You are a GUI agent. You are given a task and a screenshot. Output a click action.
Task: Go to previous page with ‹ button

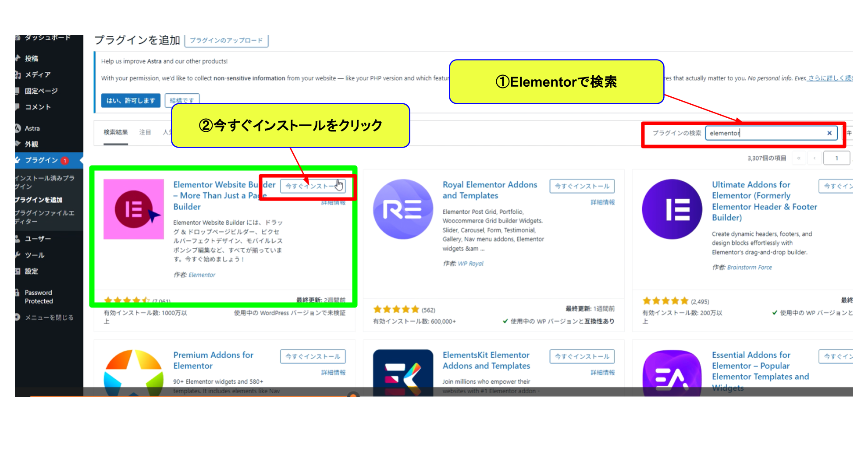(815, 158)
